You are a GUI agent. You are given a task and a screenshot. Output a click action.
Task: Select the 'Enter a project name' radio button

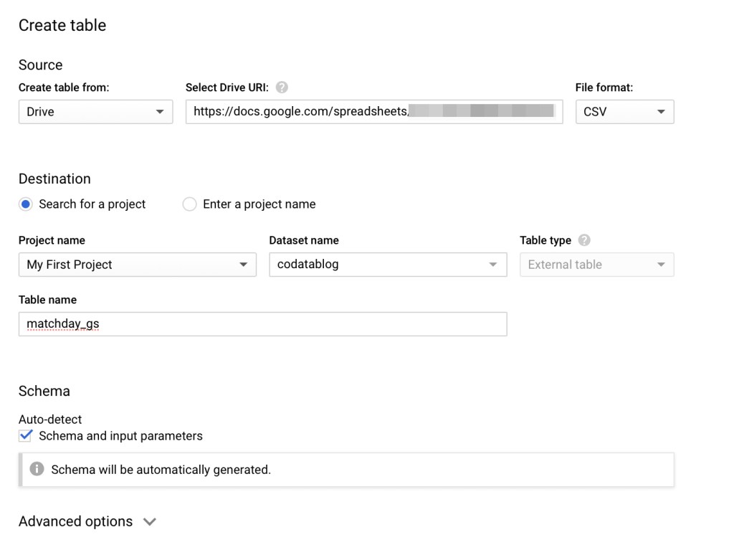pyautogui.click(x=189, y=204)
